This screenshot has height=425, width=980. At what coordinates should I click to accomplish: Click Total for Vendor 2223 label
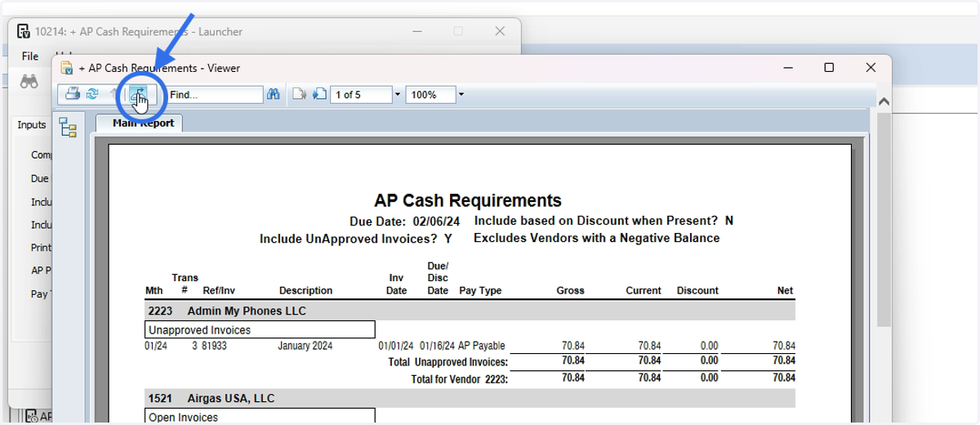pyautogui.click(x=460, y=378)
